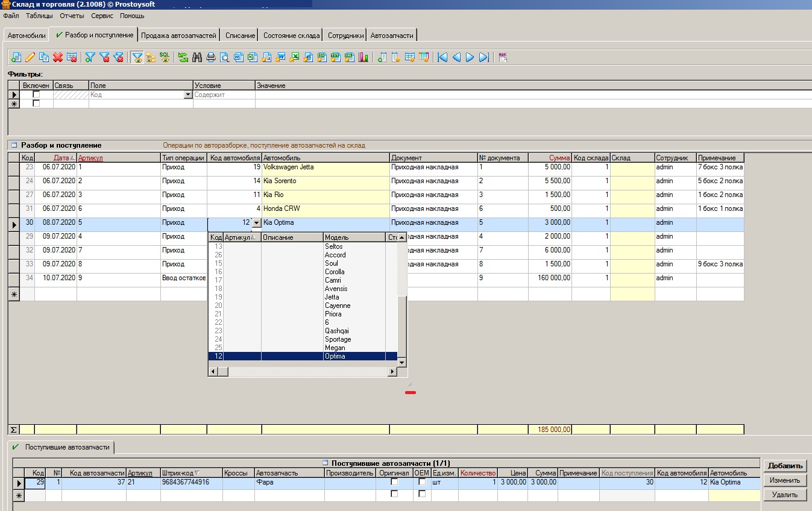Enable the first filter row checkbox
The height and width of the screenshot is (511, 812).
coord(36,95)
